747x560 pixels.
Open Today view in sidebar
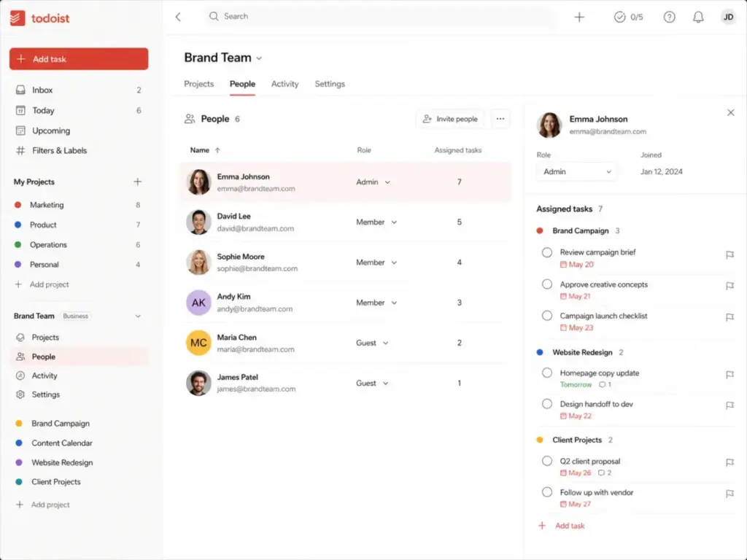(79, 111)
